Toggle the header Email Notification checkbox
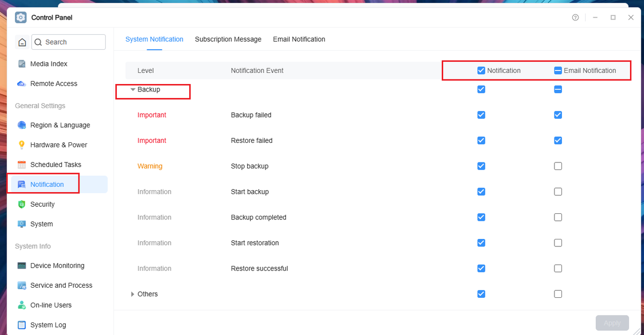 pyautogui.click(x=558, y=70)
